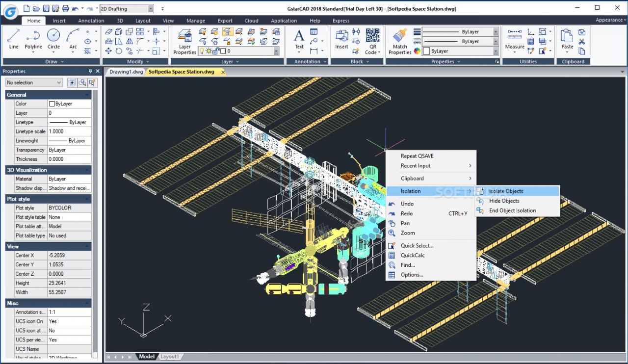Click the Linetype scale value field
This screenshot has width=628, height=364.
(69, 131)
